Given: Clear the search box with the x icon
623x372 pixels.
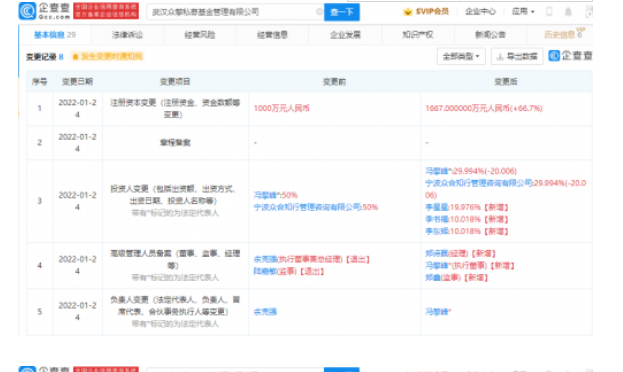Looking at the screenshot, I should click(x=319, y=12).
